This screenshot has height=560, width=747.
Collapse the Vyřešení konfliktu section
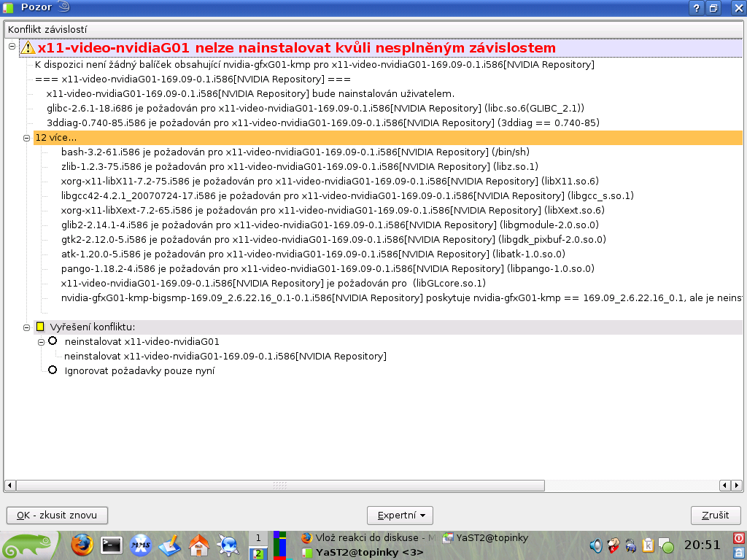(27, 327)
